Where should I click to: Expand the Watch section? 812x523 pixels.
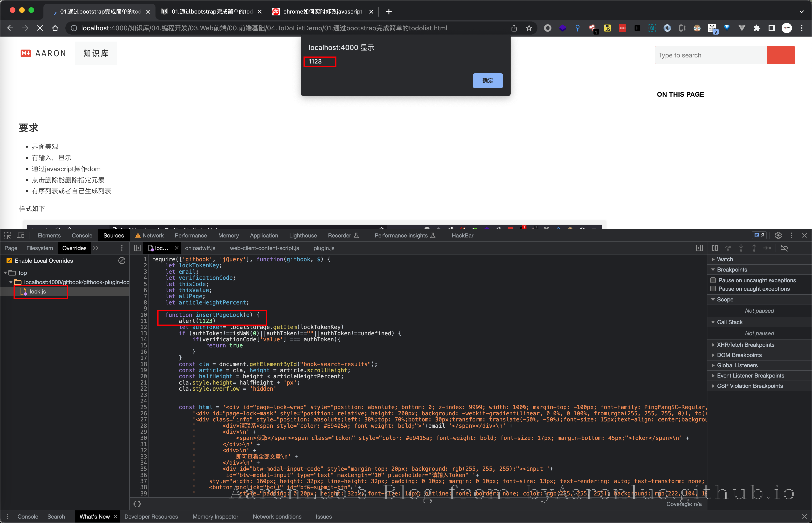tap(725, 259)
